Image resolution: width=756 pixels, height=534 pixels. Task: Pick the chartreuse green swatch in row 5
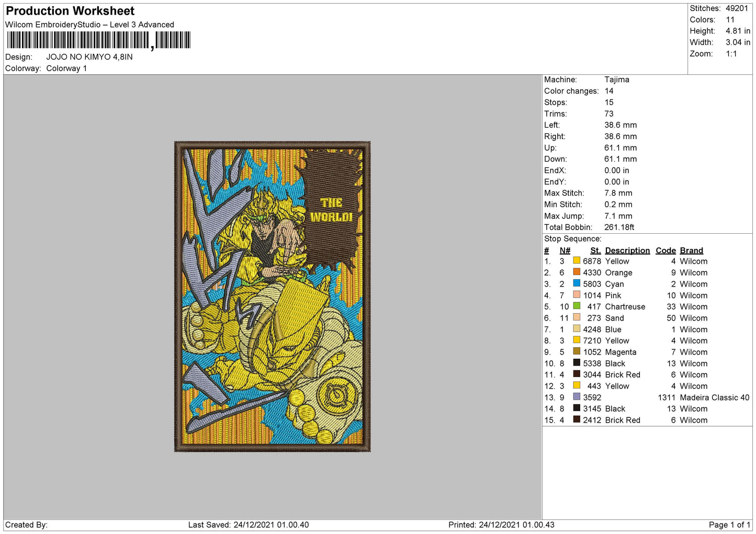577,306
